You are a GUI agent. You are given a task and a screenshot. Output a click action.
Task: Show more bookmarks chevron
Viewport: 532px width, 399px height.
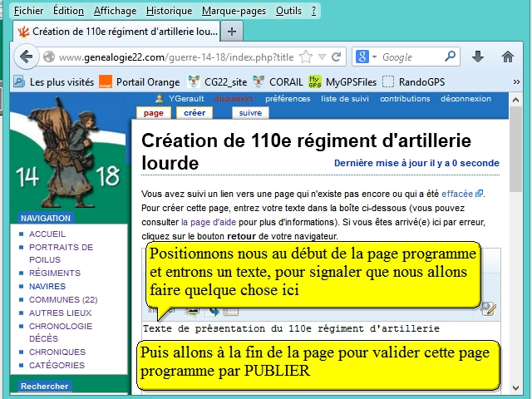coord(516,81)
